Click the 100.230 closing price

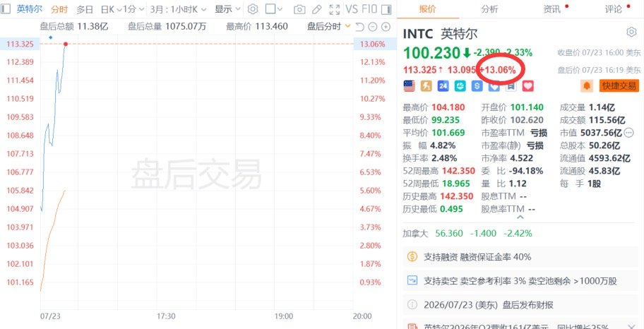(x=431, y=52)
